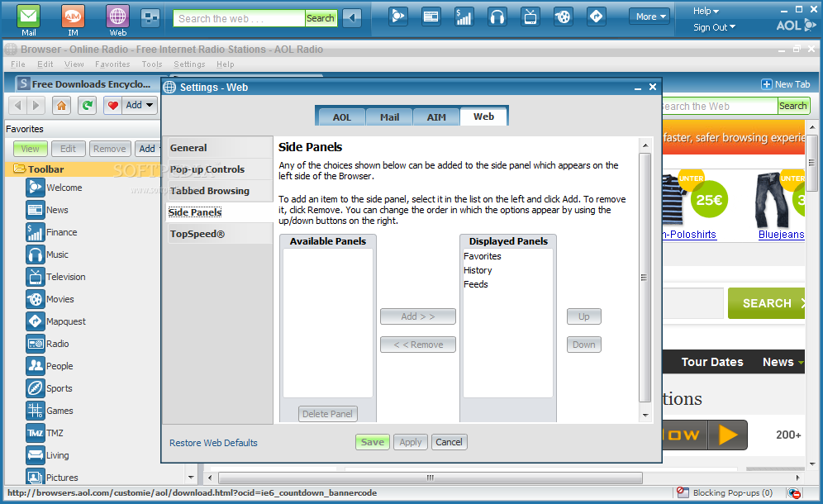823x504 pixels.
Task: Open the Add favorites dropdown arrow
Action: coord(150,106)
